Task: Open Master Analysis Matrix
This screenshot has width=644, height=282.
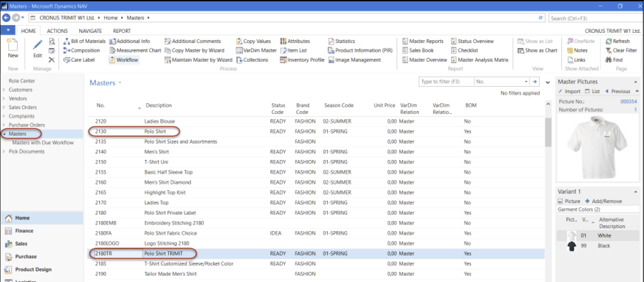Action: (x=480, y=60)
